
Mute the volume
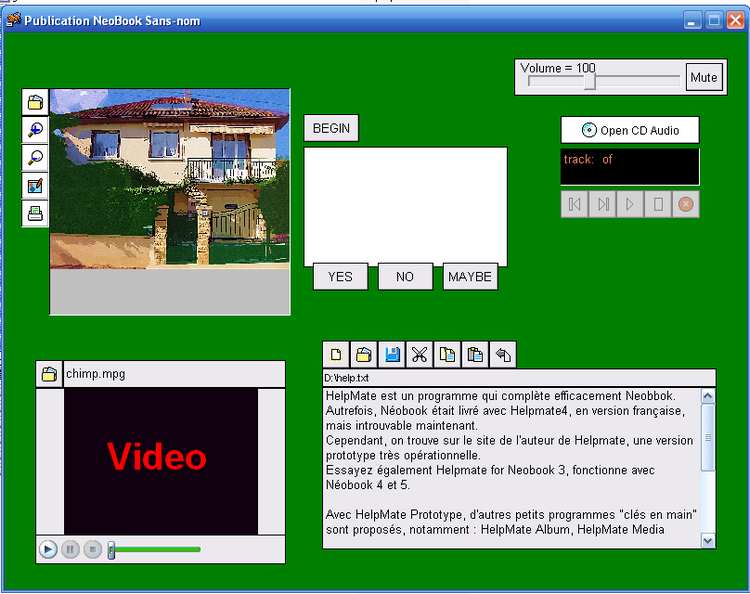tap(704, 77)
